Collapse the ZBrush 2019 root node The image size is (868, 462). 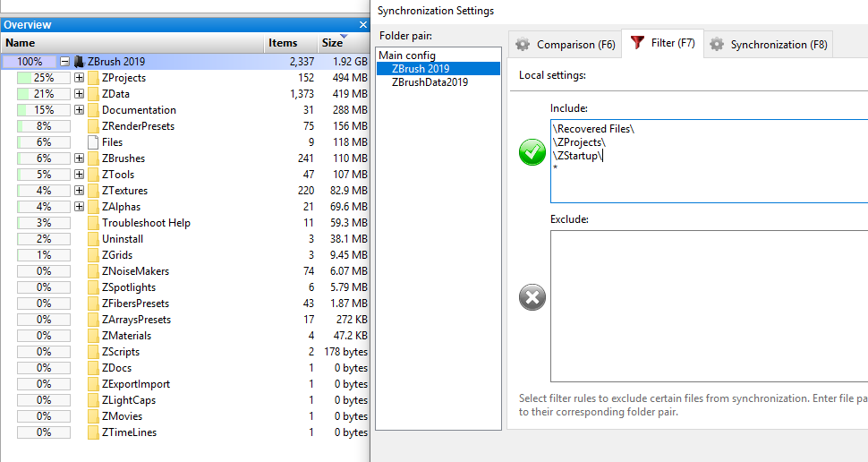pyautogui.click(x=64, y=62)
